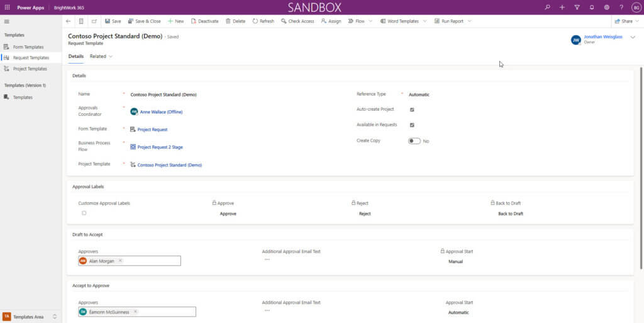
Task: Open the app launcher waffle icon
Action: pos(7,8)
